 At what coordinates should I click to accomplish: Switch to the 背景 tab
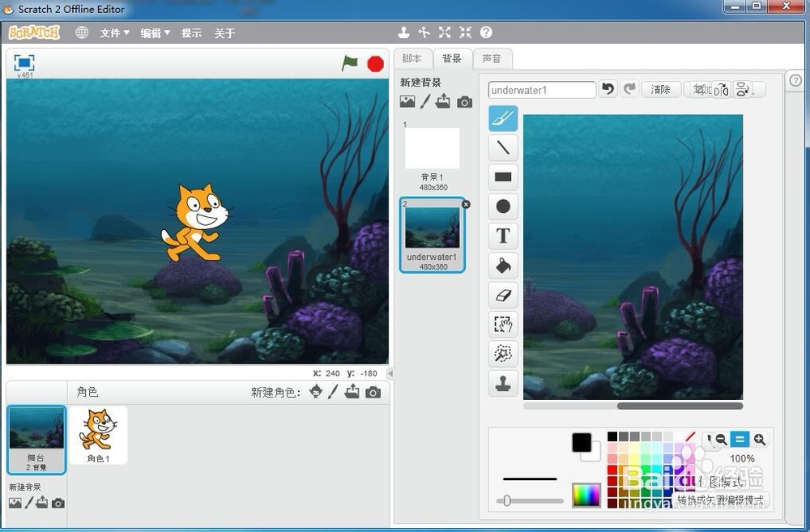click(452, 59)
